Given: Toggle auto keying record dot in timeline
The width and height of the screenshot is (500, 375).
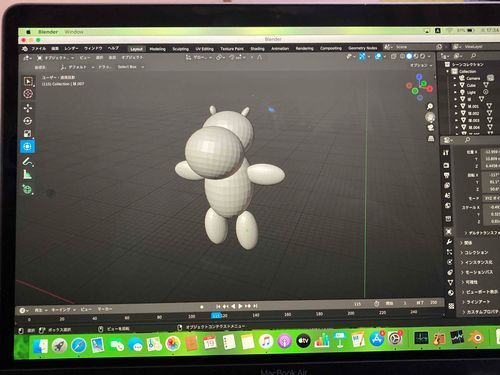Looking at the screenshot, I should (202, 307).
